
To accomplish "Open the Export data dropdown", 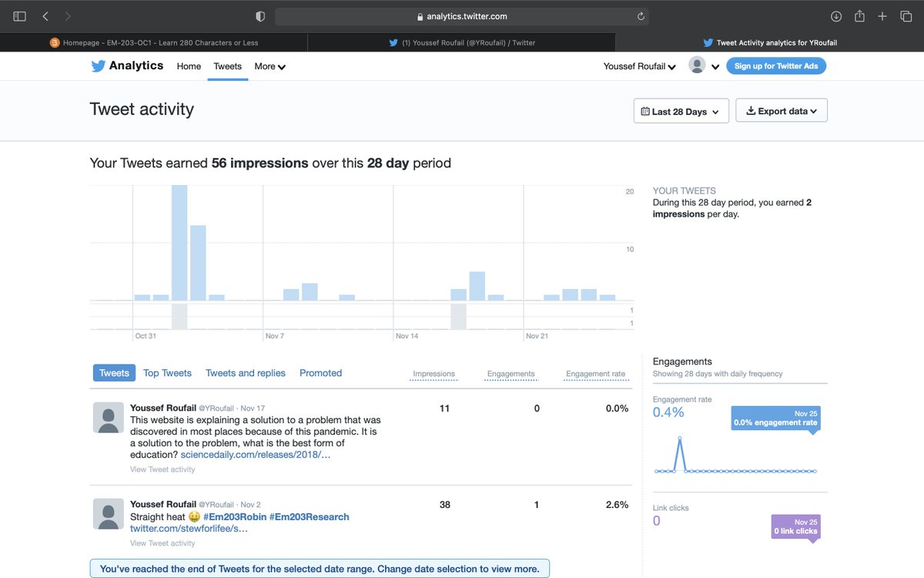I will 782,111.
